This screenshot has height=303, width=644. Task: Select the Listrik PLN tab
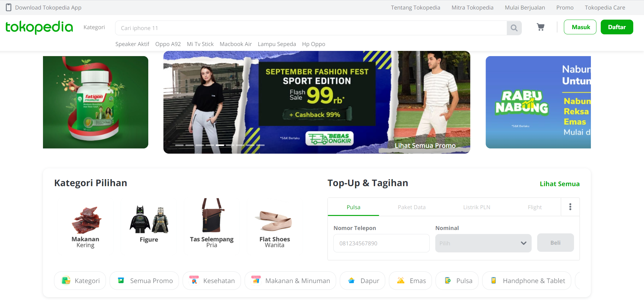[x=477, y=207]
